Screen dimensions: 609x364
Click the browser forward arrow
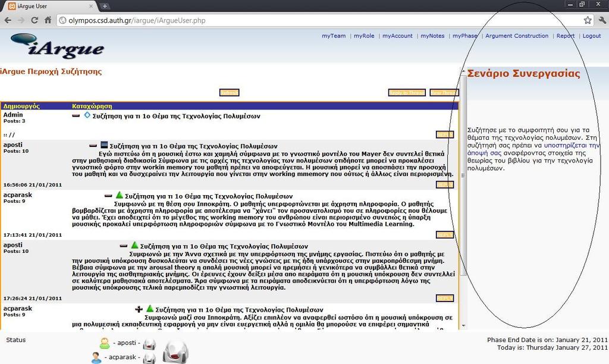tap(21, 20)
